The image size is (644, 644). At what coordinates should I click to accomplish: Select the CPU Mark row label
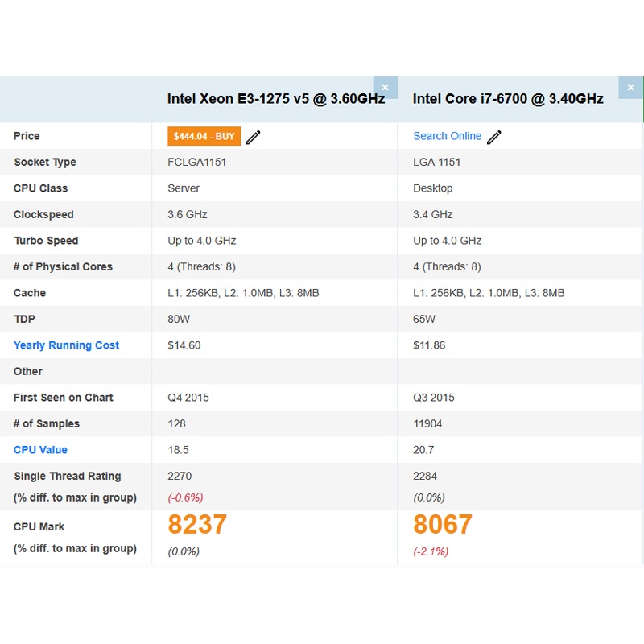39,527
